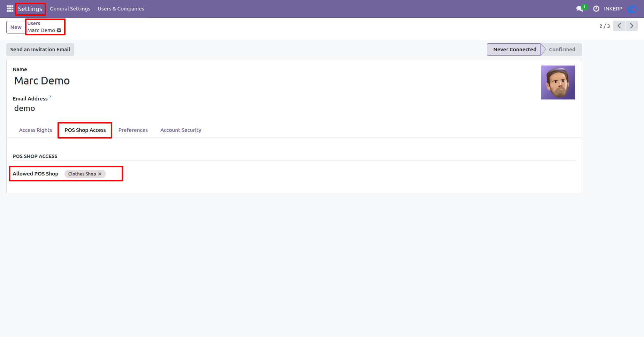Open the activities clock icon

point(596,9)
